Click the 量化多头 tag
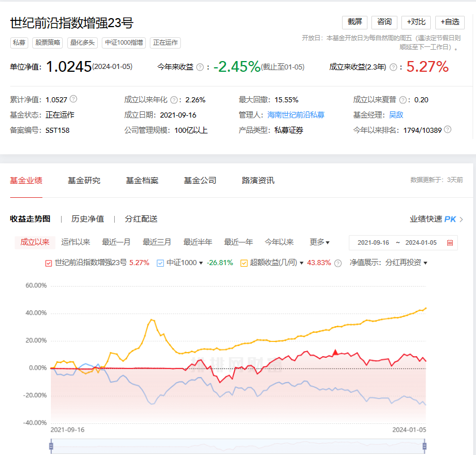The height and width of the screenshot is (455, 476). (x=83, y=43)
